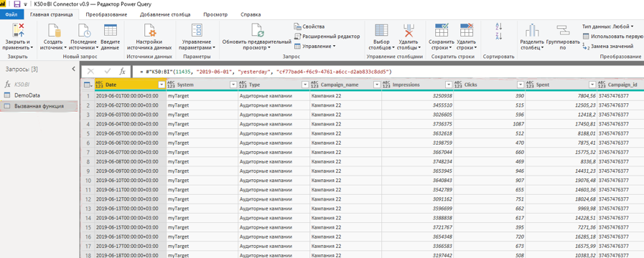Select row number 18
The height and width of the screenshot is (258, 644).
click(88, 255)
